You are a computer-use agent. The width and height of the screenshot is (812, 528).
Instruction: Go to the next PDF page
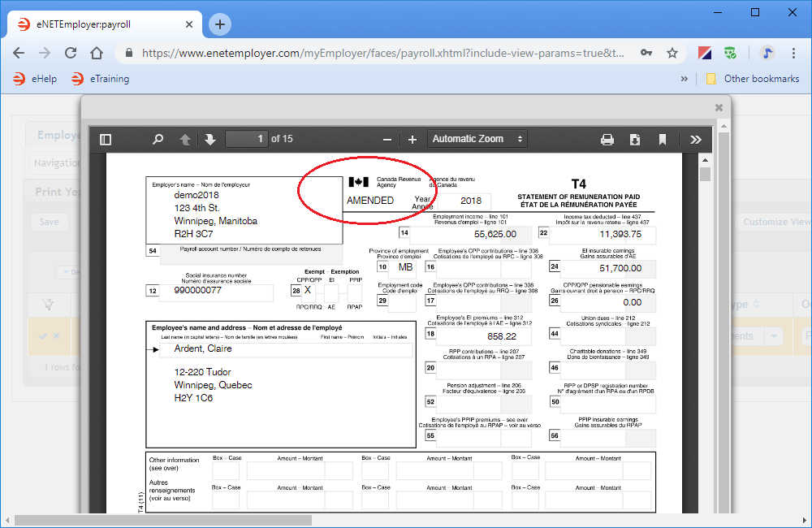click(x=209, y=139)
